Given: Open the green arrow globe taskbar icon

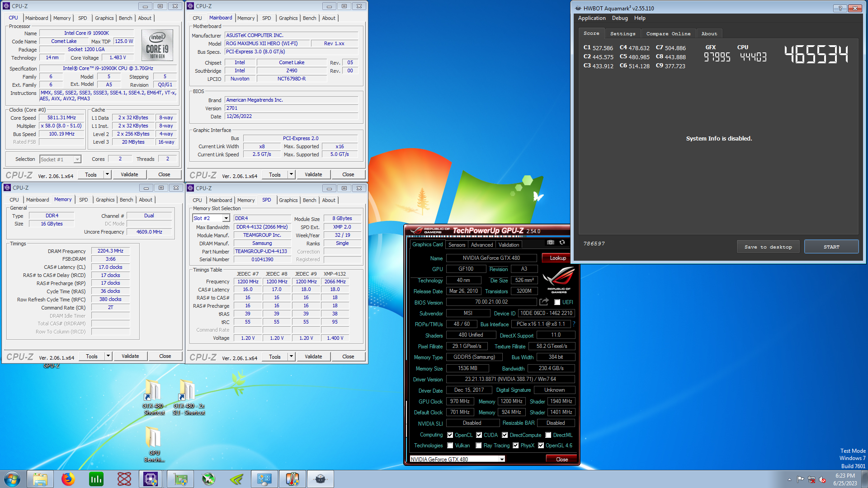Looking at the screenshot, I should click(208, 479).
